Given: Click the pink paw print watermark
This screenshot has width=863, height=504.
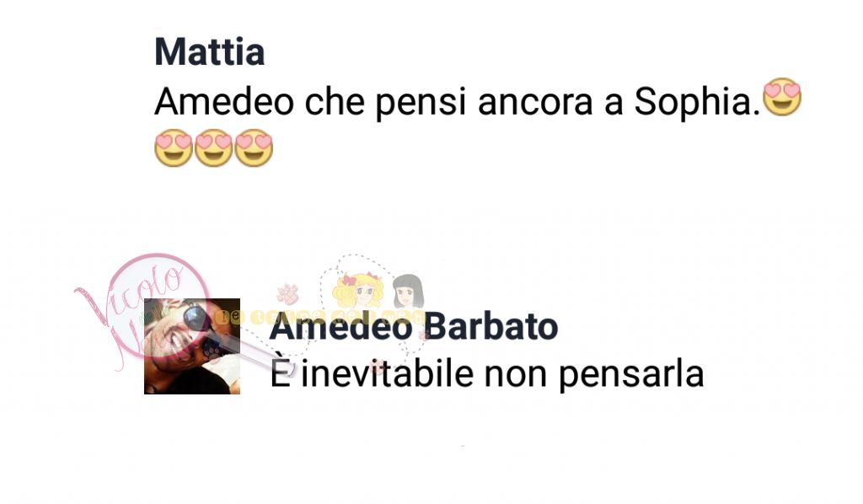Looking at the screenshot, I should (x=288, y=294).
